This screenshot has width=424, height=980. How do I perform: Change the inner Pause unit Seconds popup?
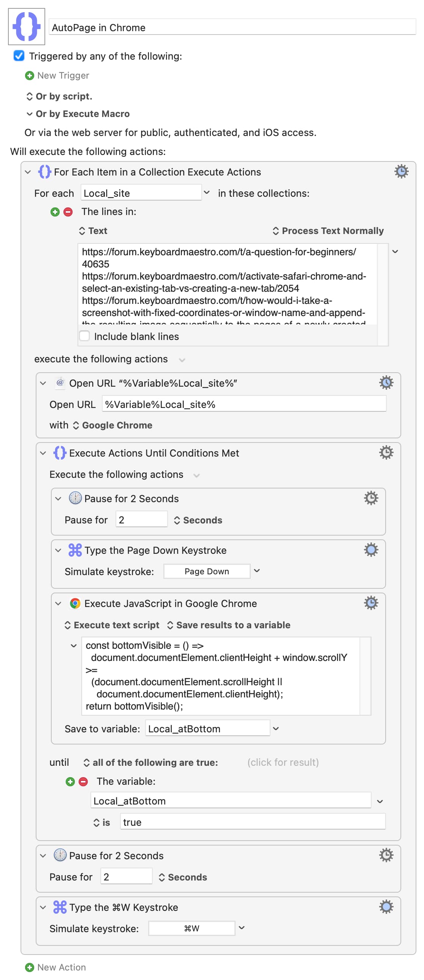coord(198,520)
